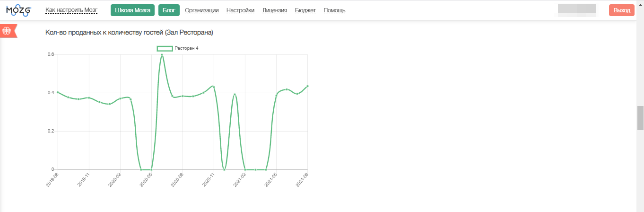Viewport: 644px width, 212px height.
Task: Click the page vertical scrollbar thumb
Action: [x=640, y=117]
